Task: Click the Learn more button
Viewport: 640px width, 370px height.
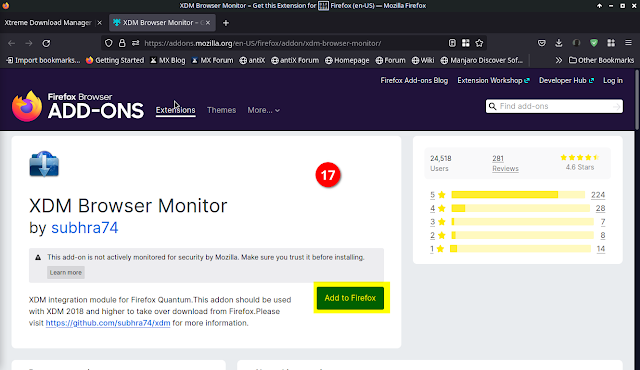Action: coord(66,273)
